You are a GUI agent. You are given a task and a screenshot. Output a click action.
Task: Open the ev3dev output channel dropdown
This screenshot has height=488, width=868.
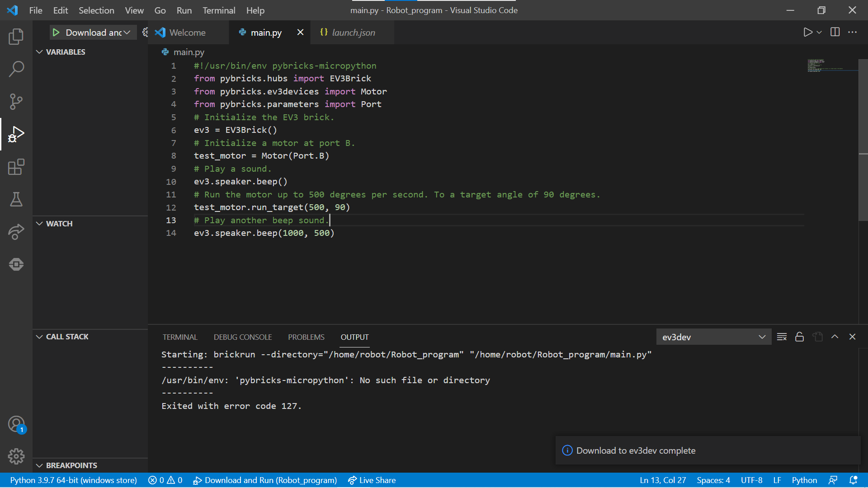[x=713, y=337]
